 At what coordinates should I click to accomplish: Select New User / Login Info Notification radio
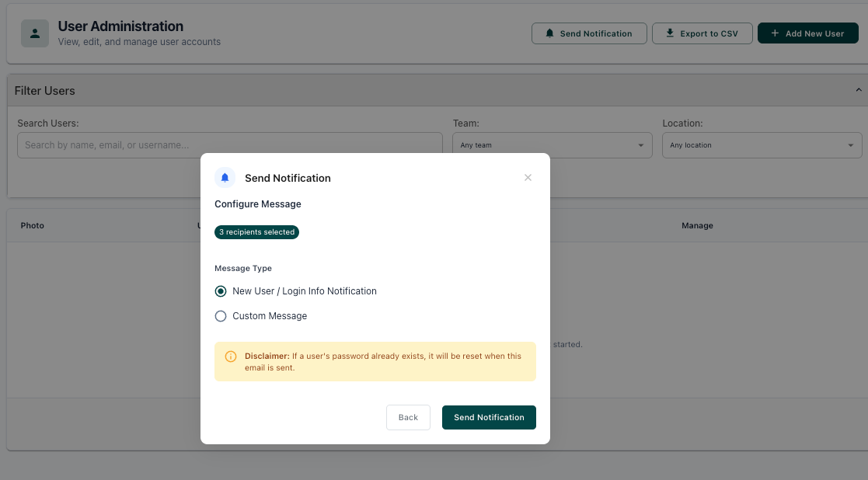(221, 291)
